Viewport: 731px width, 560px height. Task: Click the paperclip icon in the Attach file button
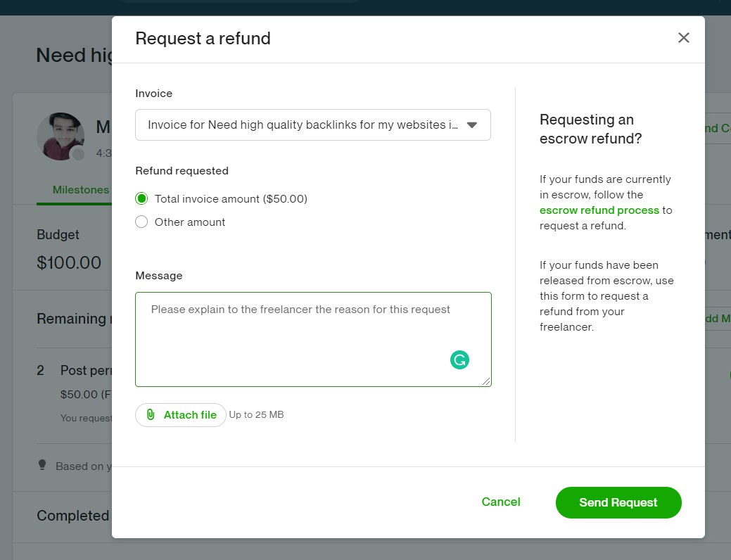pyautogui.click(x=151, y=414)
